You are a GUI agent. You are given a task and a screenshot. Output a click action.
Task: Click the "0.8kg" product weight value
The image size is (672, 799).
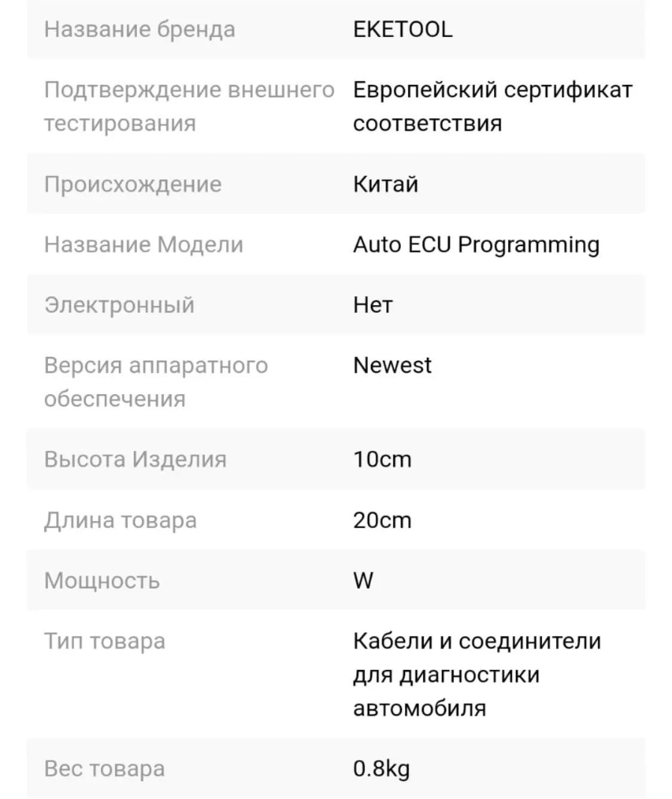point(381,769)
